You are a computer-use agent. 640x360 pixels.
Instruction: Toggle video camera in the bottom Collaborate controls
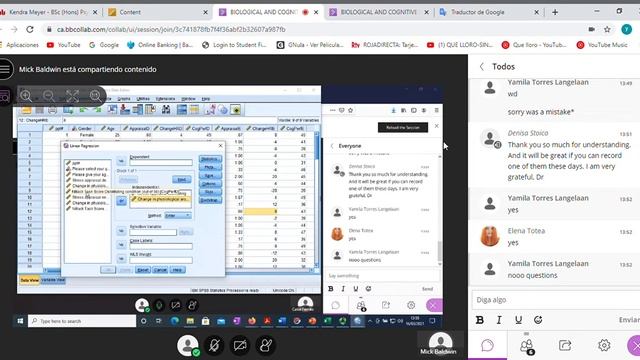coord(240,345)
